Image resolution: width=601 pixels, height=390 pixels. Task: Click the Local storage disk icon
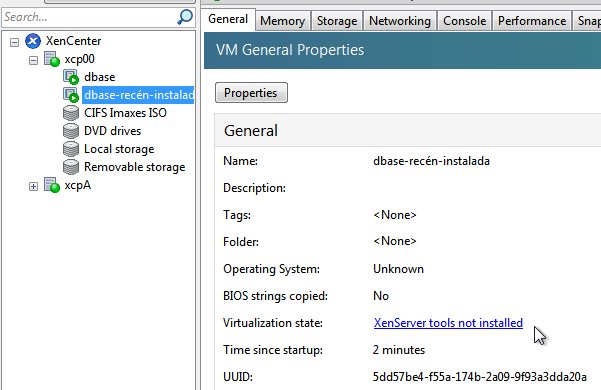click(x=71, y=149)
